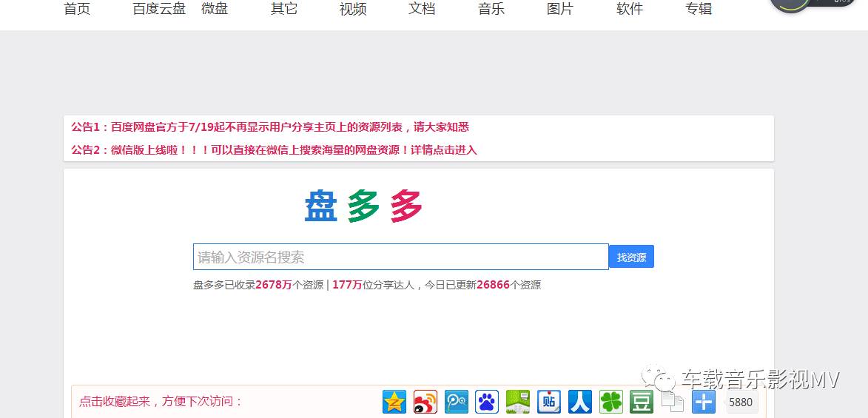
Task: Share to Baidu Tieba icon
Action: point(548,402)
